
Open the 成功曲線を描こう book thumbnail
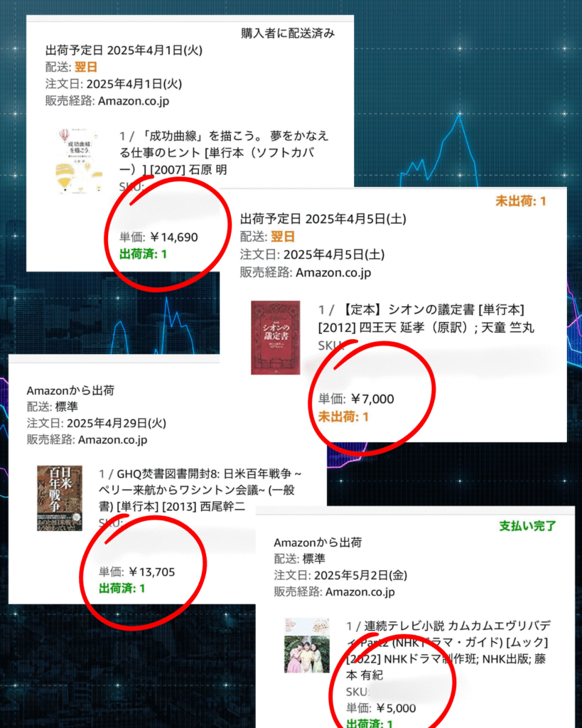coord(80,161)
